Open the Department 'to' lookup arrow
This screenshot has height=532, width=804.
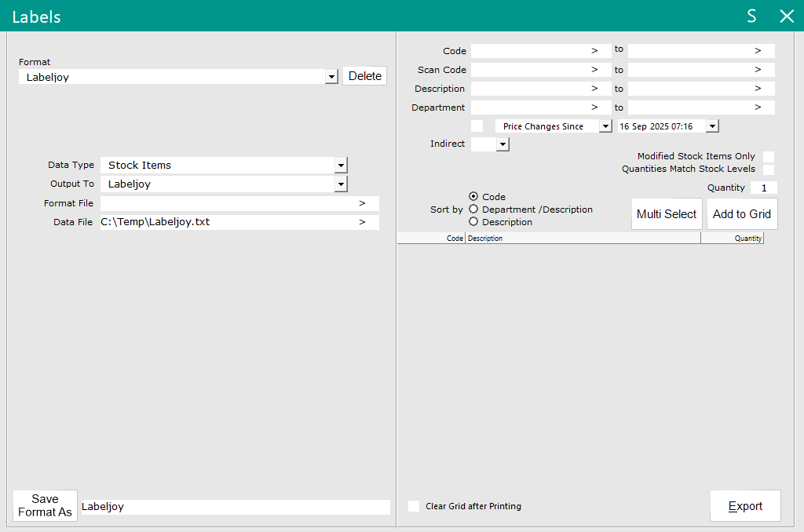click(758, 107)
